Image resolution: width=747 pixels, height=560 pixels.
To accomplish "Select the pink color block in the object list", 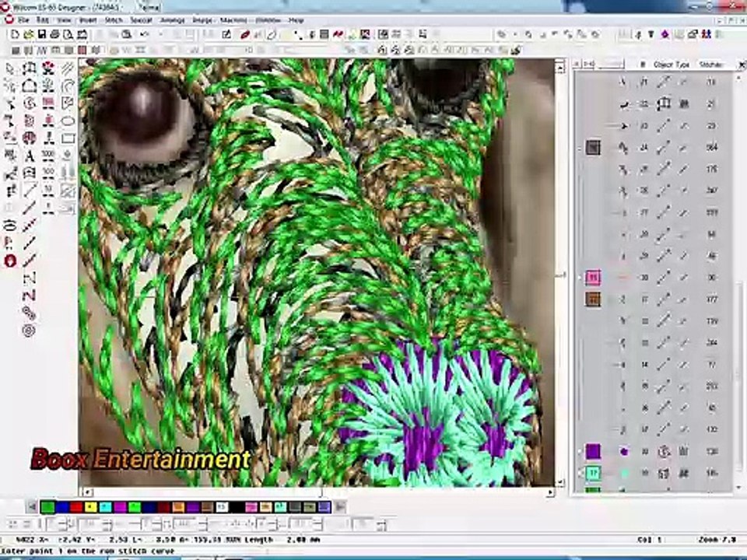I will 593,277.
